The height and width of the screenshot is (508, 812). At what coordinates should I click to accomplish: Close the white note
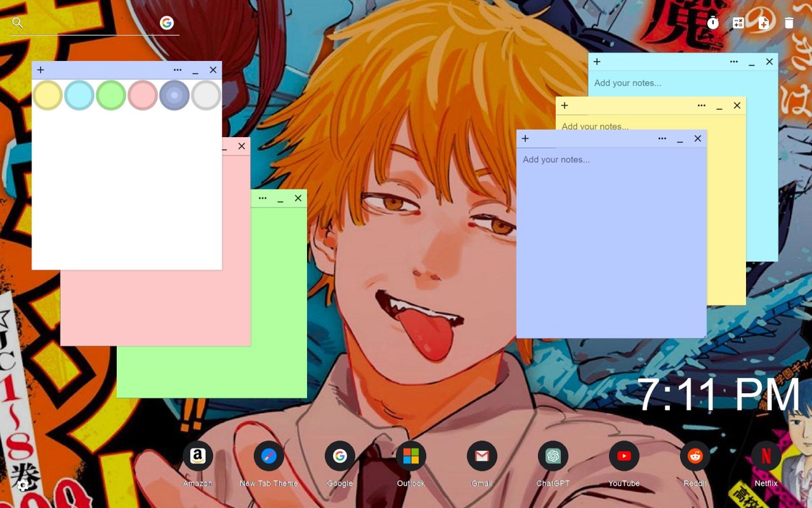coord(213,70)
